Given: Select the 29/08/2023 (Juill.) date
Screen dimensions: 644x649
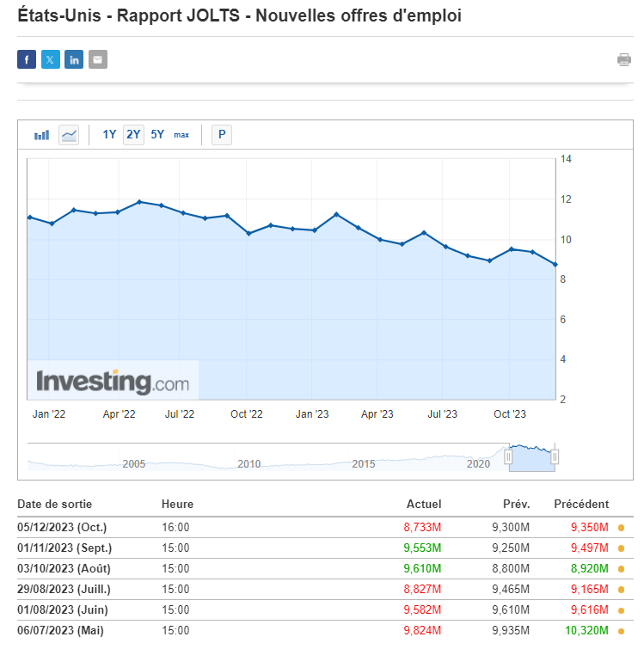Looking at the screenshot, I should (x=64, y=590).
